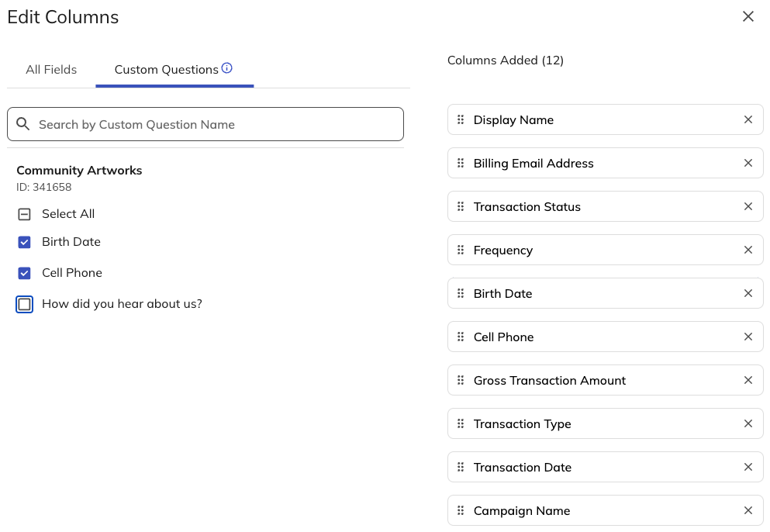
Task: Grab the Campaign Name drag handle
Action: point(461,510)
